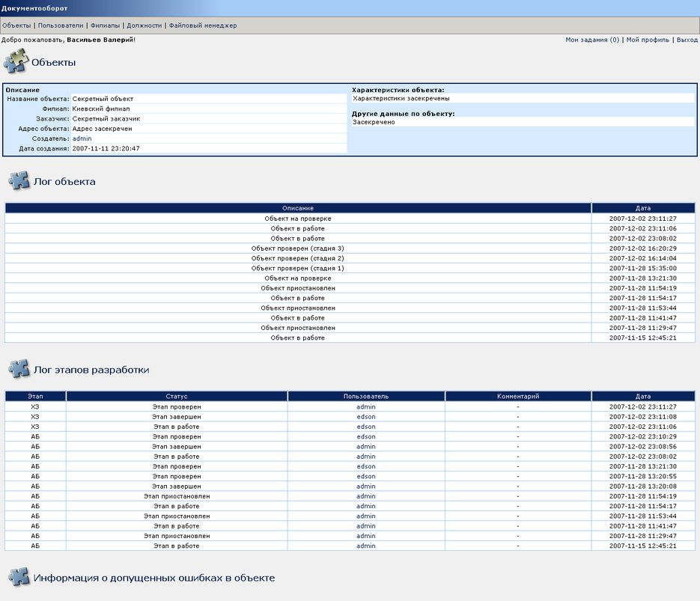Click log date 2007-11-28 15:35:00
The width and height of the screenshot is (700, 601).
pyautogui.click(x=643, y=268)
